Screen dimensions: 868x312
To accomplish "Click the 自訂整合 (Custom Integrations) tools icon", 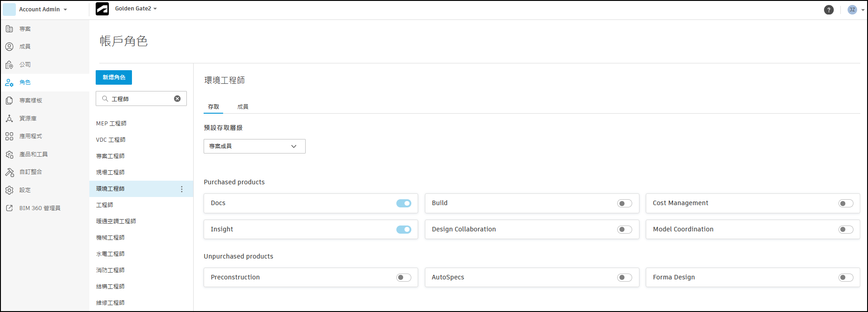I will (9, 172).
